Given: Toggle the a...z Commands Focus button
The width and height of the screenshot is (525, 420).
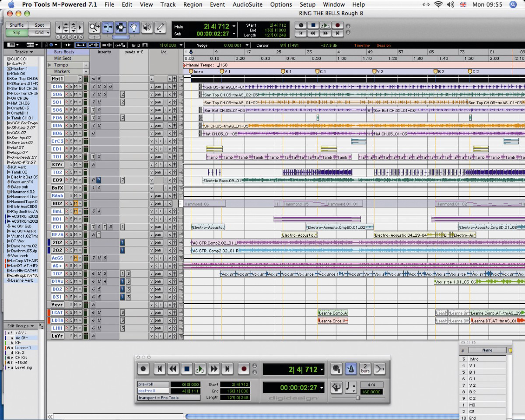Looking at the screenshot, I should tap(80, 45).
